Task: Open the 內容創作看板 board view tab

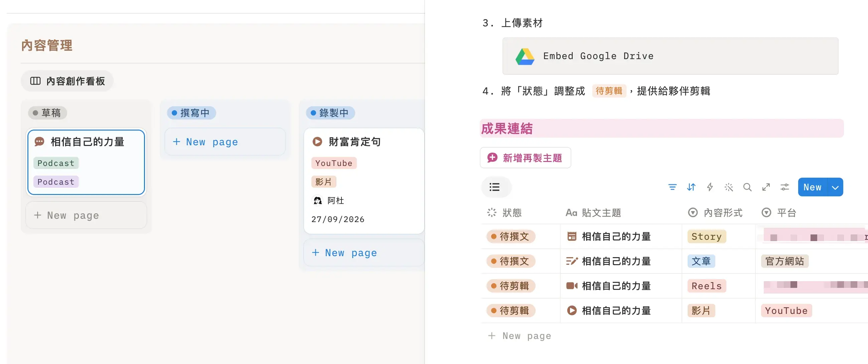Action: point(67,81)
